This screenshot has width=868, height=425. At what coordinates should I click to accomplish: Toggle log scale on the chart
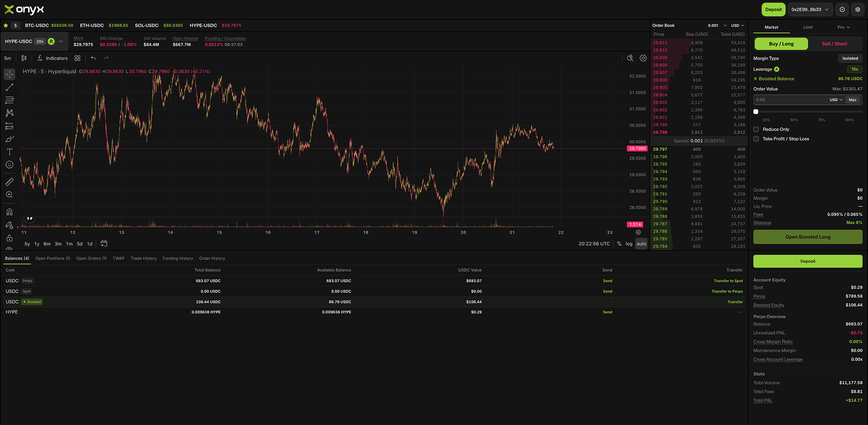click(x=629, y=244)
